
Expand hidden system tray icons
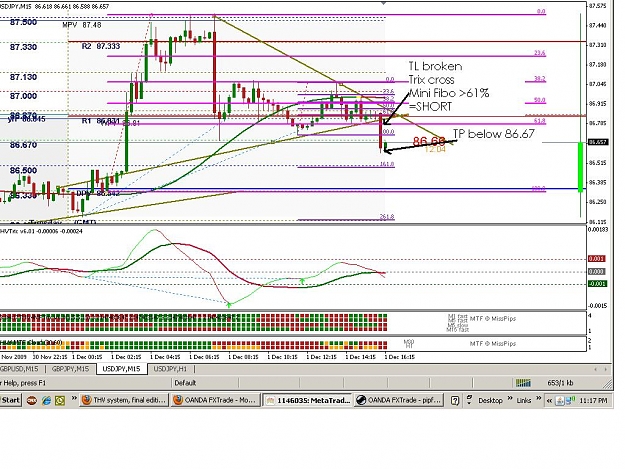click(549, 401)
